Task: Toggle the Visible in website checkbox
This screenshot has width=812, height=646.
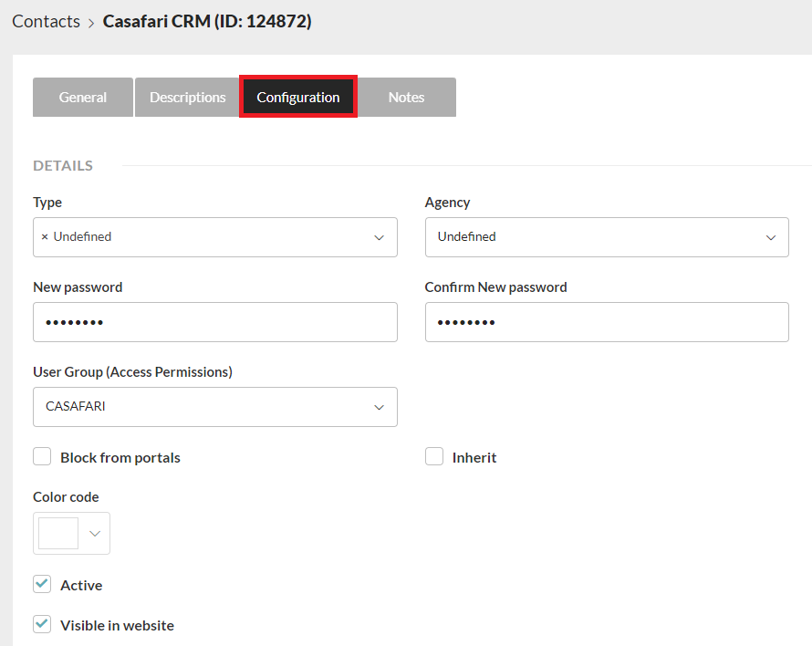Action: click(x=42, y=624)
